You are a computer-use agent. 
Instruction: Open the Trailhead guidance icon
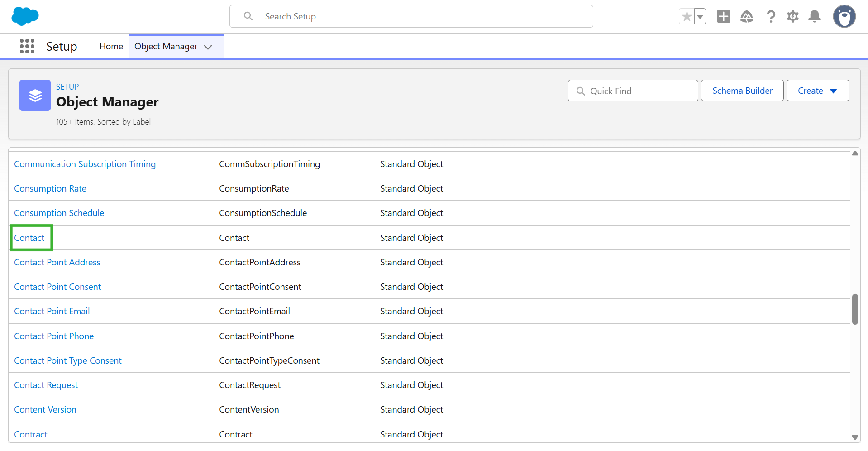(x=747, y=17)
